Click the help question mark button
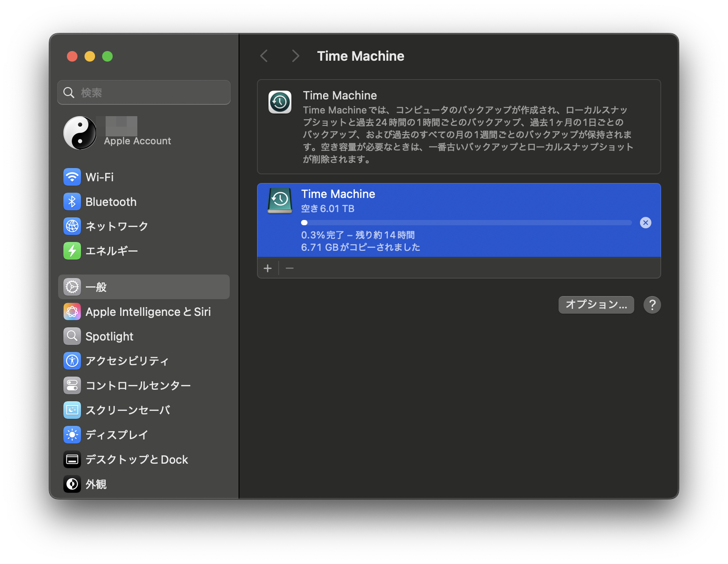This screenshot has width=728, height=564. (x=652, y=305)
